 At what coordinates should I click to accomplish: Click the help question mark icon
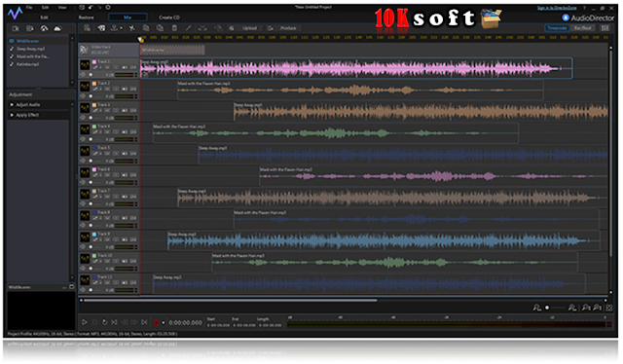pyautogui.click(x=585, y=8)
